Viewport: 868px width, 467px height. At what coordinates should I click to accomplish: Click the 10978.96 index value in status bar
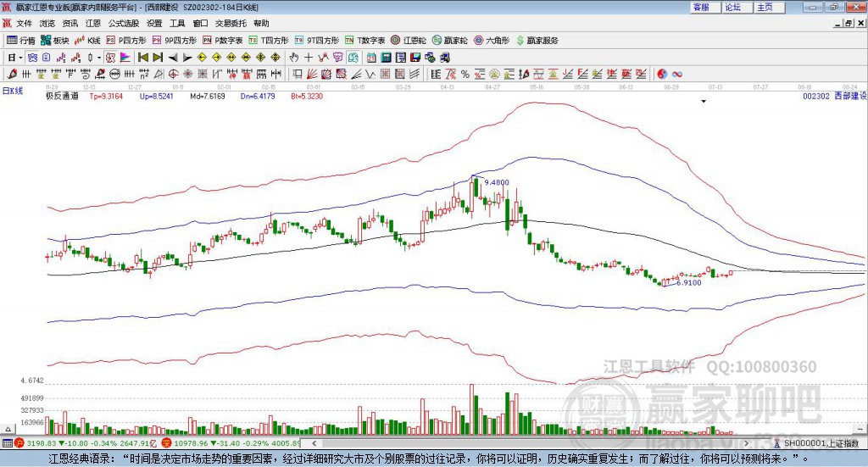[x=192, y=443]
